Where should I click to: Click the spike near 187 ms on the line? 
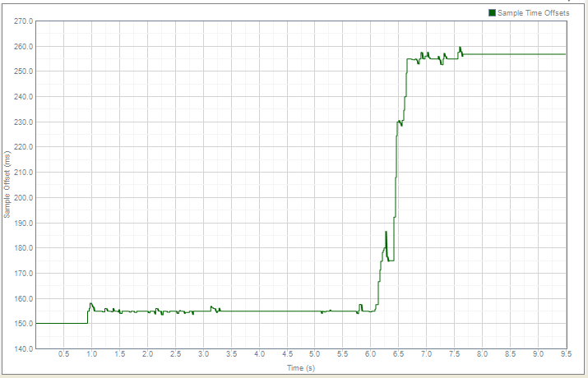386,232
